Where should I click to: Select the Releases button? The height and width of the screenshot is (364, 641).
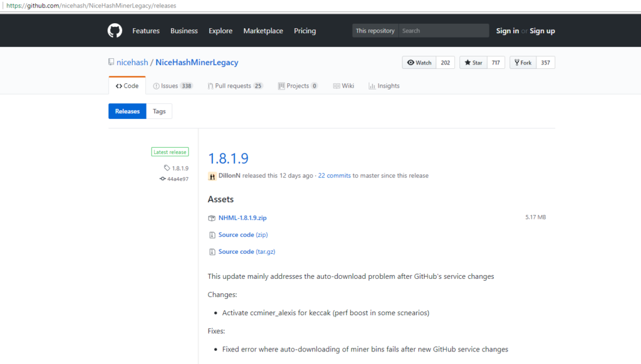(x=127, y=111)
